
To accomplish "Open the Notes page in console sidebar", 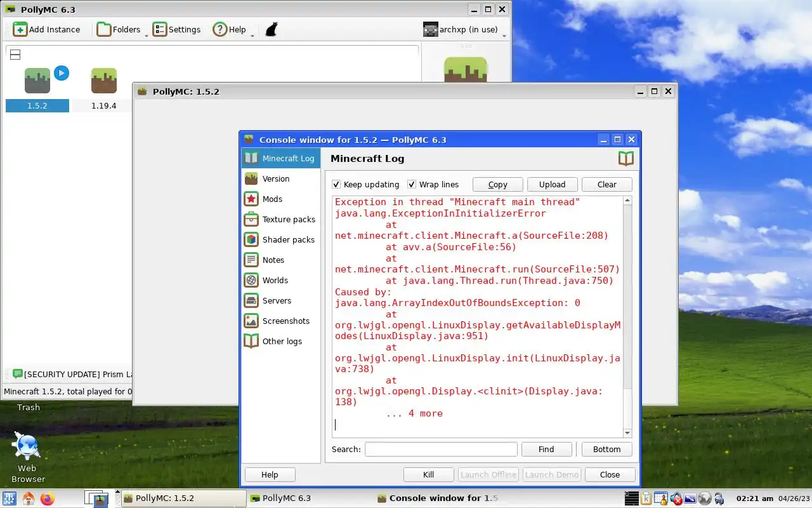I will 280,260.
